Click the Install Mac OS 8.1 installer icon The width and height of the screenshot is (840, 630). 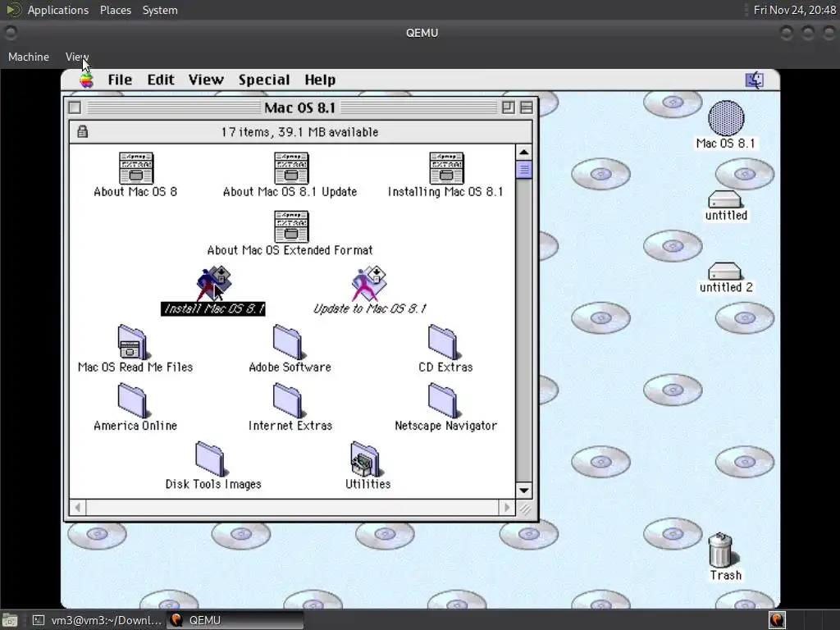click(213, 283)
